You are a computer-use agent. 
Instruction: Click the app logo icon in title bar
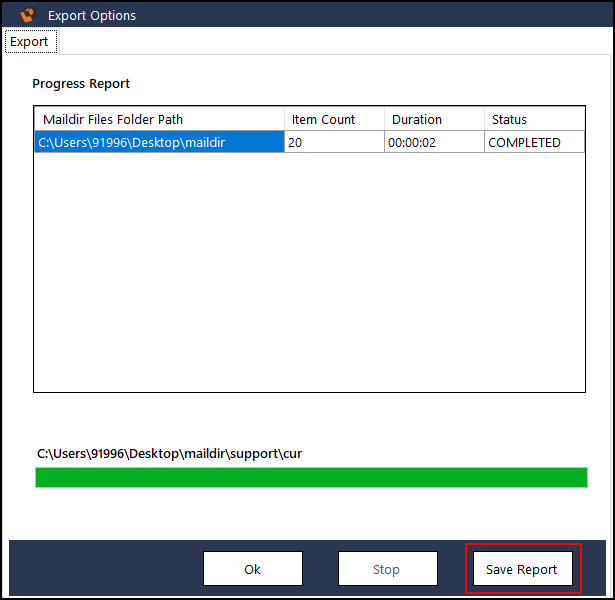[x=28, y=15]
